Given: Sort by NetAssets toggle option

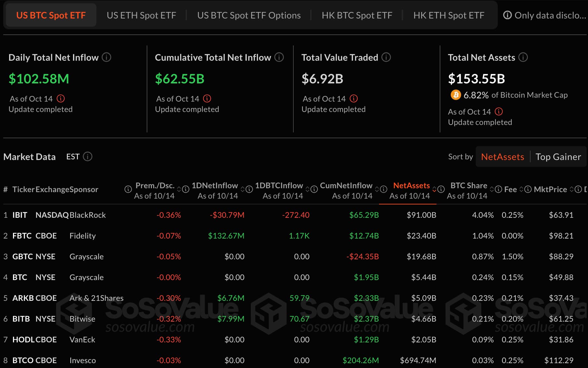Looking at the screenshot, I should [503, 157].
